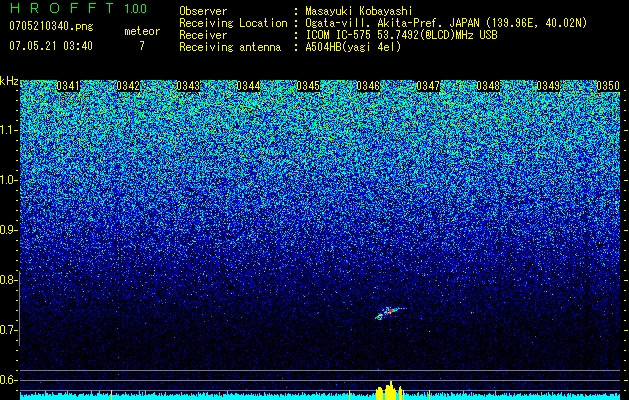
Task: Click the 0345 time marker
Action: [x=308, y=86]
